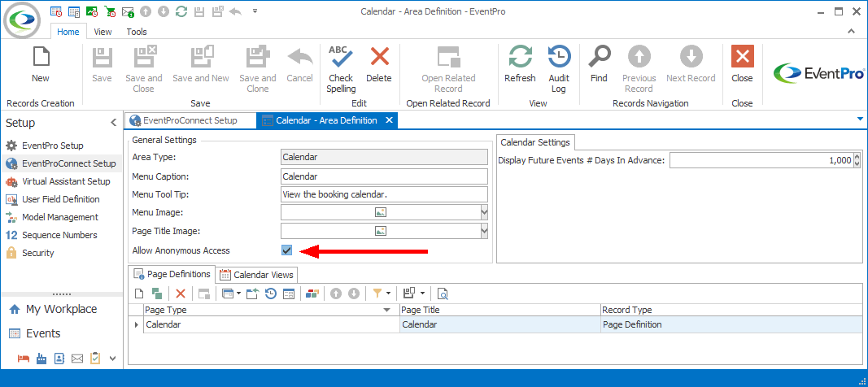This screenshot has width=868, height=387.
Task: Click the mail envelope icon in quick access bar
Action: point(128,11)
